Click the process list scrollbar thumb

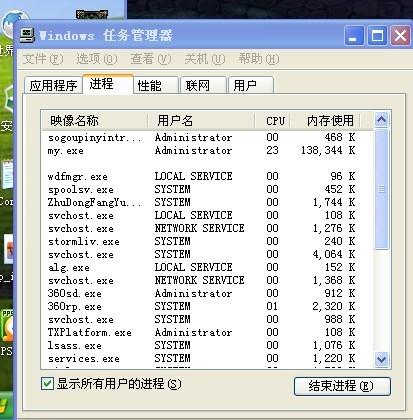click(x=381, y=189)
